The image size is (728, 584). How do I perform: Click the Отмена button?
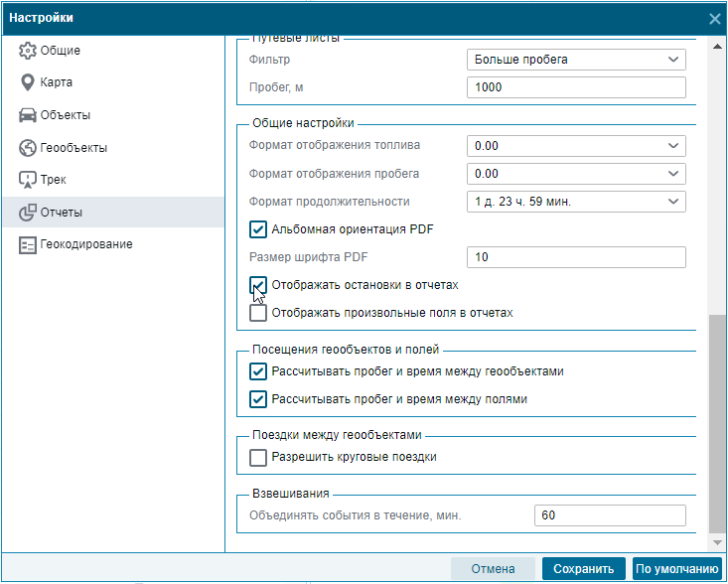pyautogui.click(x=493, y=569)
